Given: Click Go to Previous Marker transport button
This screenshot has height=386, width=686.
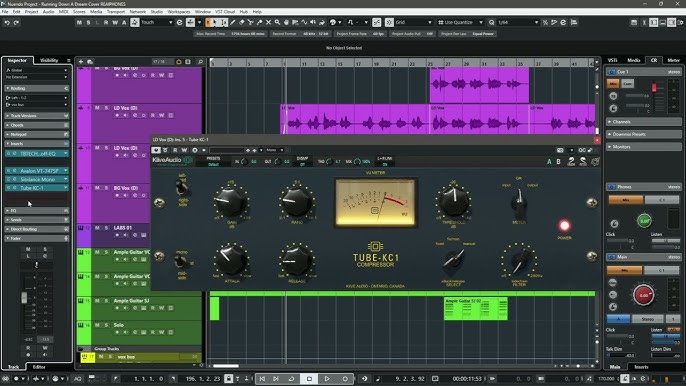Looking at the screenshot, I should [x=262, y=379].
